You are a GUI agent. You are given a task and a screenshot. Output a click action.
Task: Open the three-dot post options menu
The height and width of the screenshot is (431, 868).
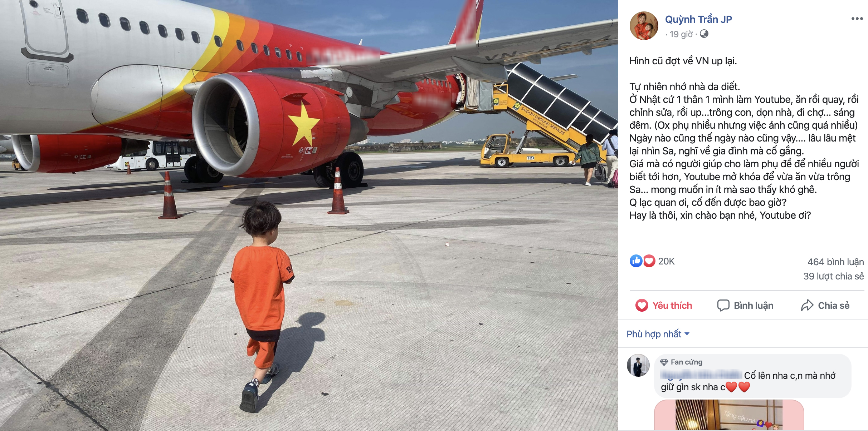(x=857, y=19)
